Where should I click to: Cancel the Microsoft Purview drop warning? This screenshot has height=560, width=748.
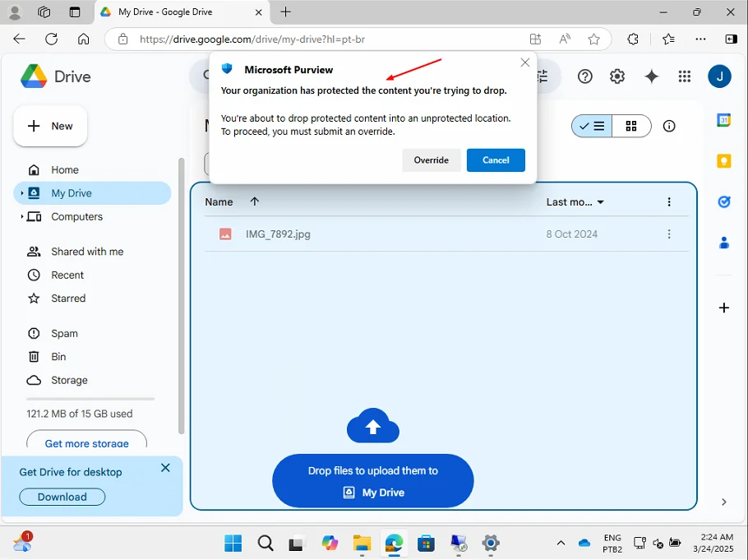(x=496, y=160)
